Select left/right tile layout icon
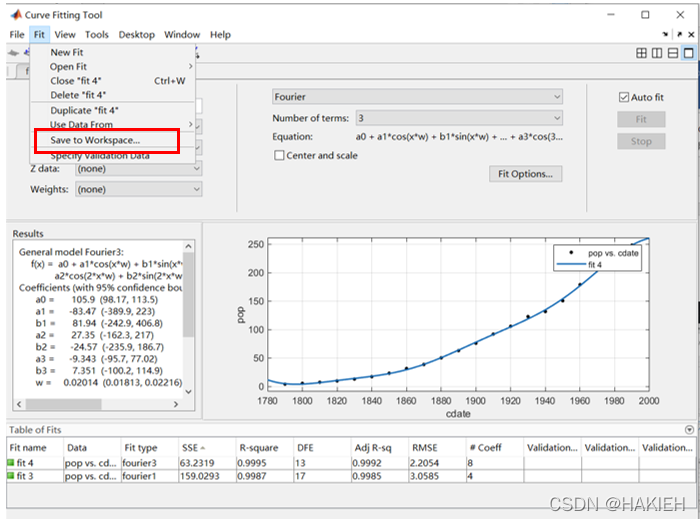The image size is (700, 521). (x=657, y=54)
